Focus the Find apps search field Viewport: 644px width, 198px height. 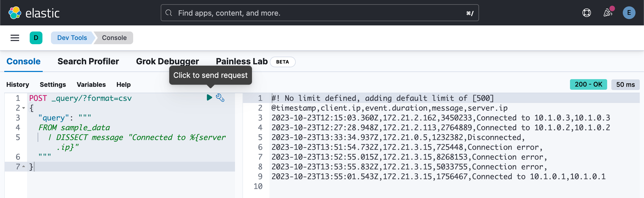coord(320,13)
